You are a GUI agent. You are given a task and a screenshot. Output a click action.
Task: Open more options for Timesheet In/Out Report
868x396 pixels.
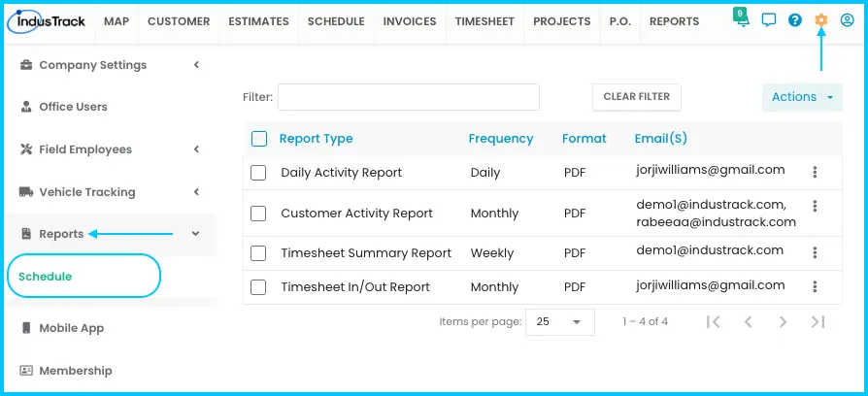[815, 286]
